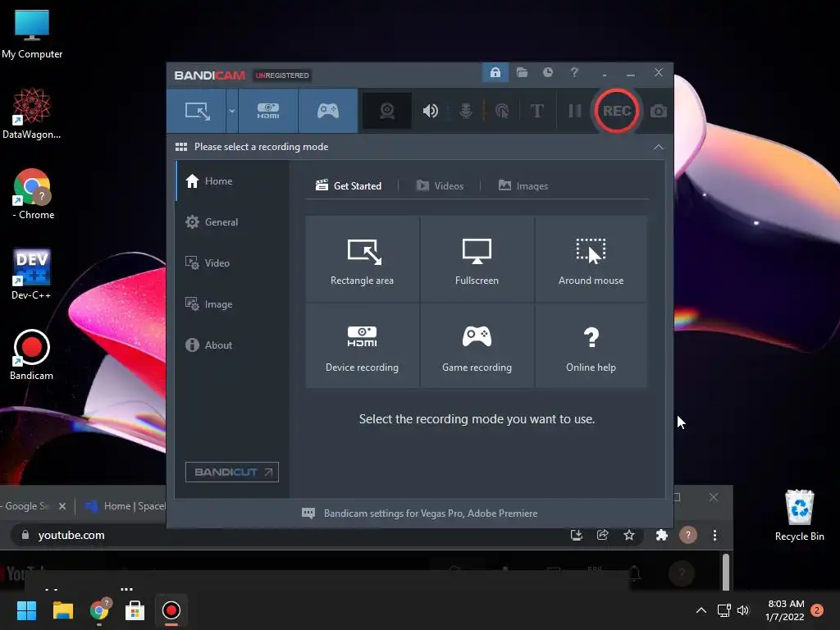Close the Google Search tab in Chrome
840x630 pixels.
(x=62, y=505)
